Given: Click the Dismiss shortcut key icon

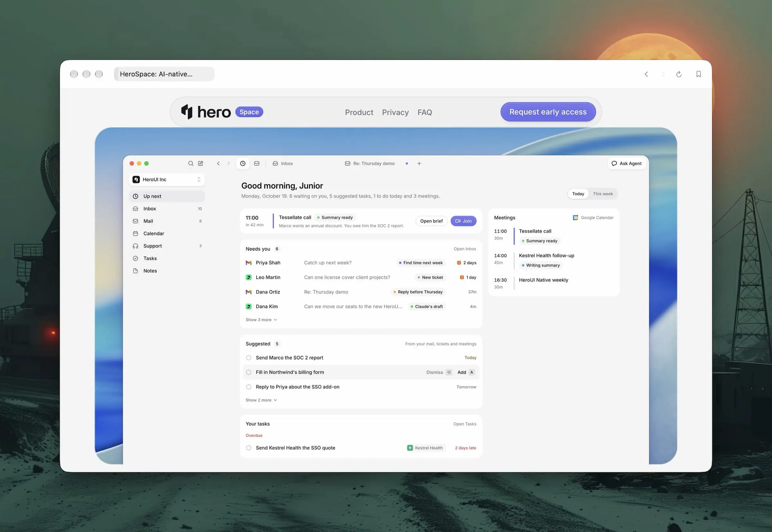Looking at the screenshot, I should coord(449,372).
